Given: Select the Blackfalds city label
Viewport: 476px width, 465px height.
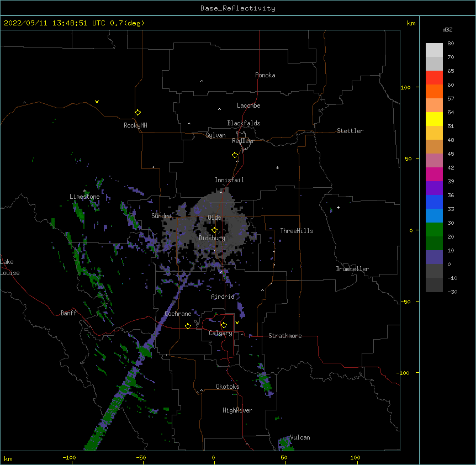Looking at the screenshot, I should tap(244, 123).
